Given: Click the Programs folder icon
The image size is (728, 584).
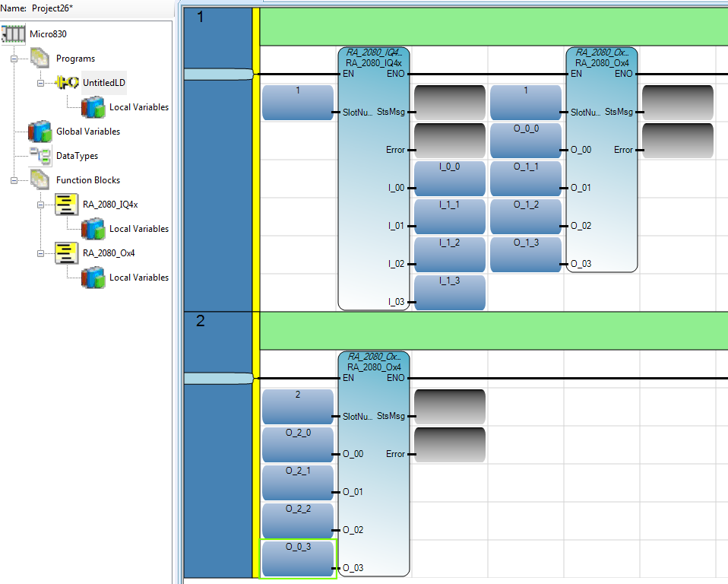Looking at the screenshot, I should (40, 59).
